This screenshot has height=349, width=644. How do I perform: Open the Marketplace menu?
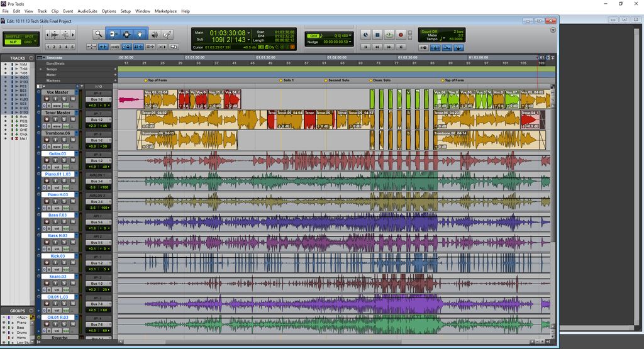pyautogui.click(x=165, y=11)
